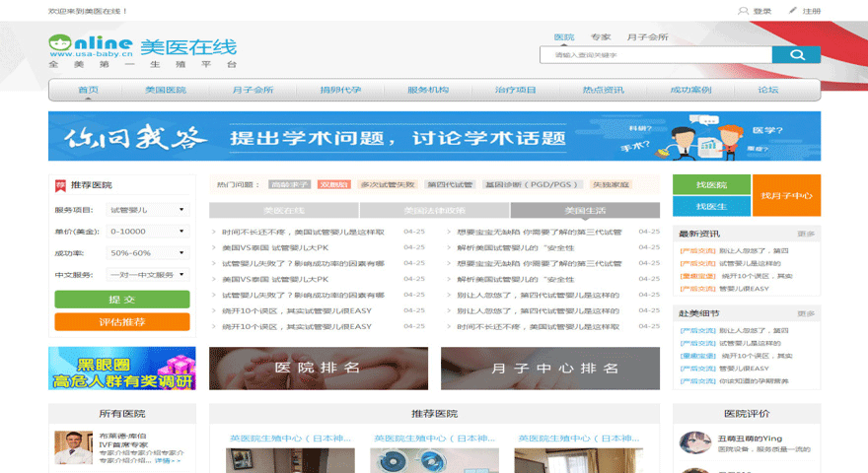This screenshot has width=868, height=473.
Task: Select the 基因诊断 (PGD/PGS) tag
Action: point(532,185)
